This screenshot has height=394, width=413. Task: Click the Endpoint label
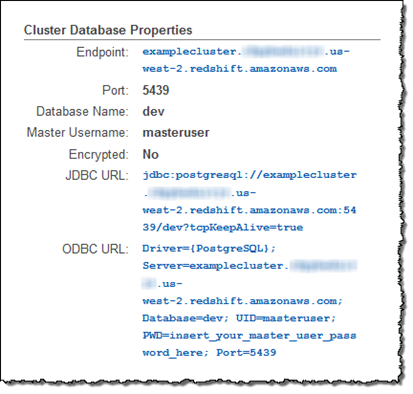(x=102, y=52)
